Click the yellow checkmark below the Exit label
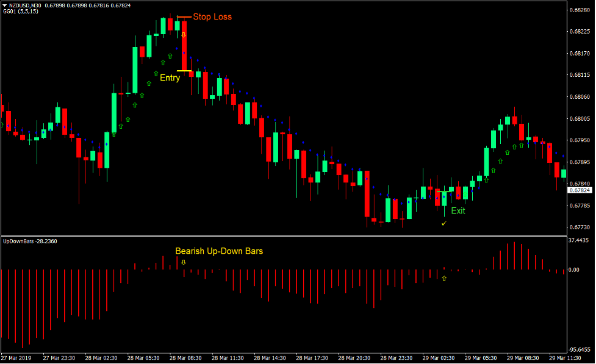The image size is (596, 364). (443, 223)
